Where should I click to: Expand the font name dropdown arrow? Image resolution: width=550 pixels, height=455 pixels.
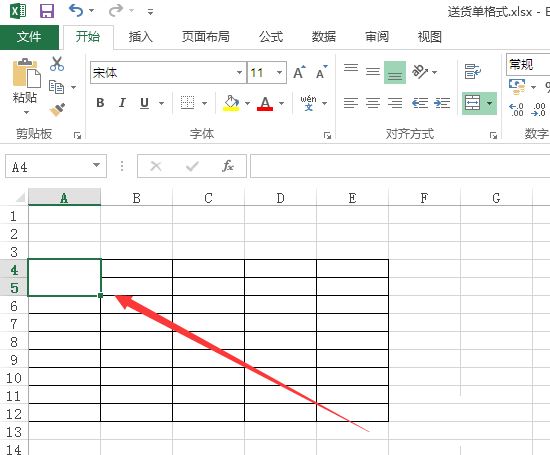[239, 73]
